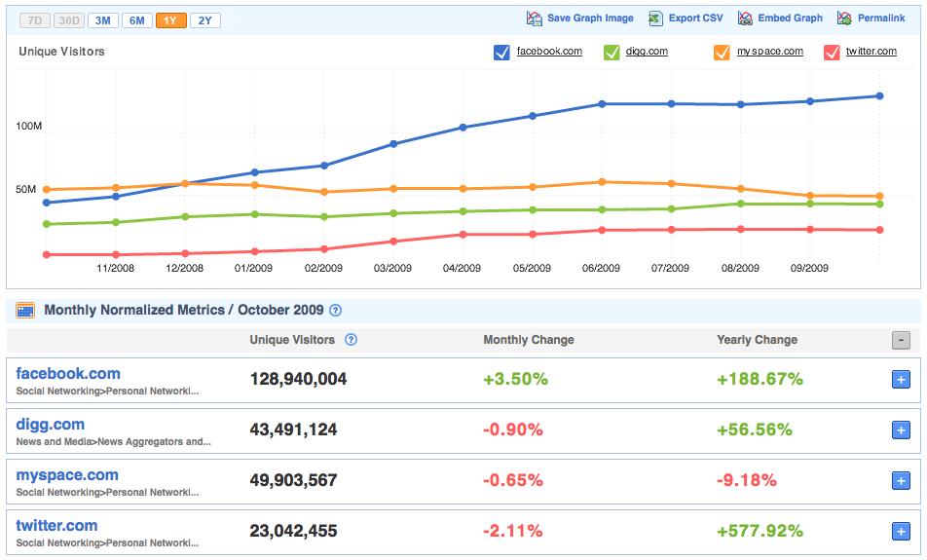Select the 1Y time range
The width and height of the screenshot is (927, 560).
pos(170,20)
